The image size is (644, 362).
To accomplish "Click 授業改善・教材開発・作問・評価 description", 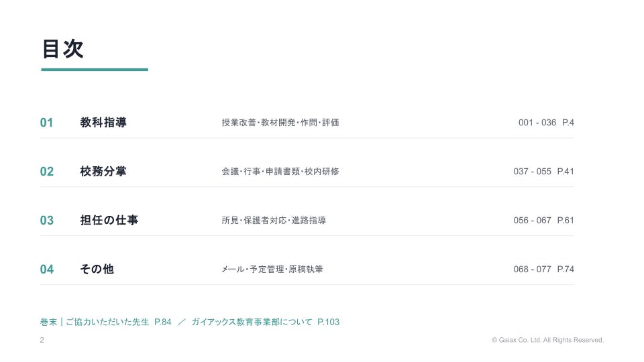I will tap(280, 122).
